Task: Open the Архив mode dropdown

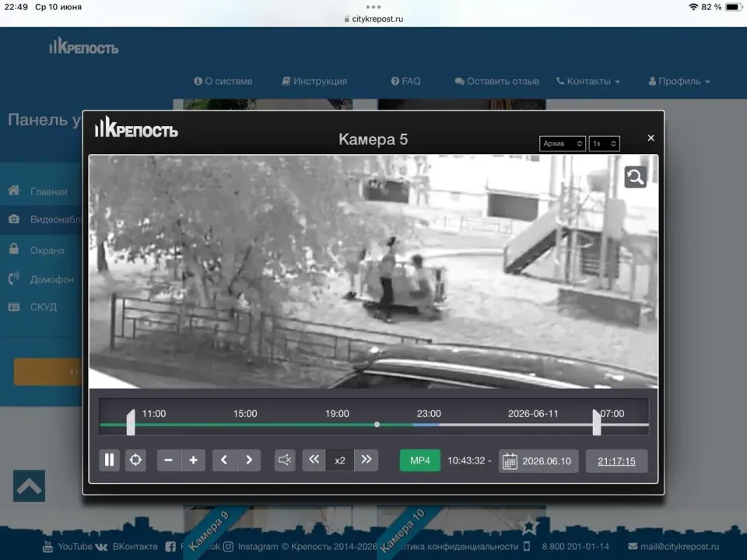Action: click(562, 143)
